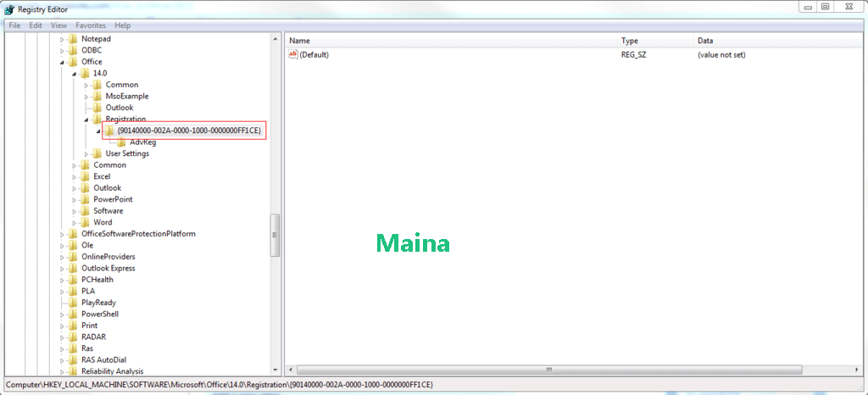Expand the Outlook key directly under Office

tap(75, 188)
